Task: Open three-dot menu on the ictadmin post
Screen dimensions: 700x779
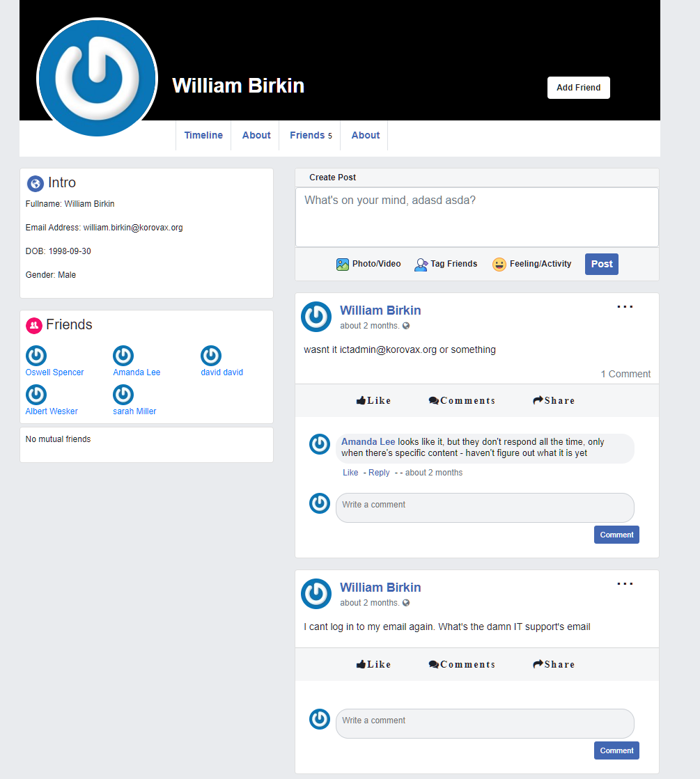Action: 625,307
